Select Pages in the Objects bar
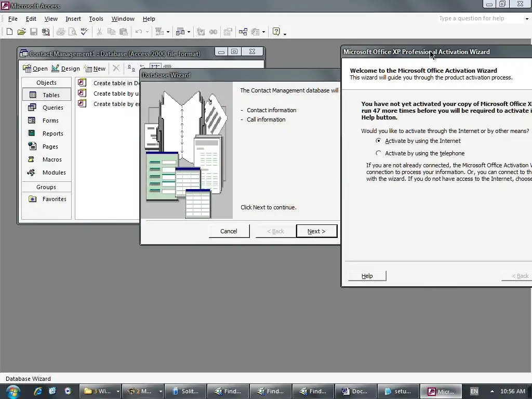Screen dimensions: 532x399 [46, 147]
